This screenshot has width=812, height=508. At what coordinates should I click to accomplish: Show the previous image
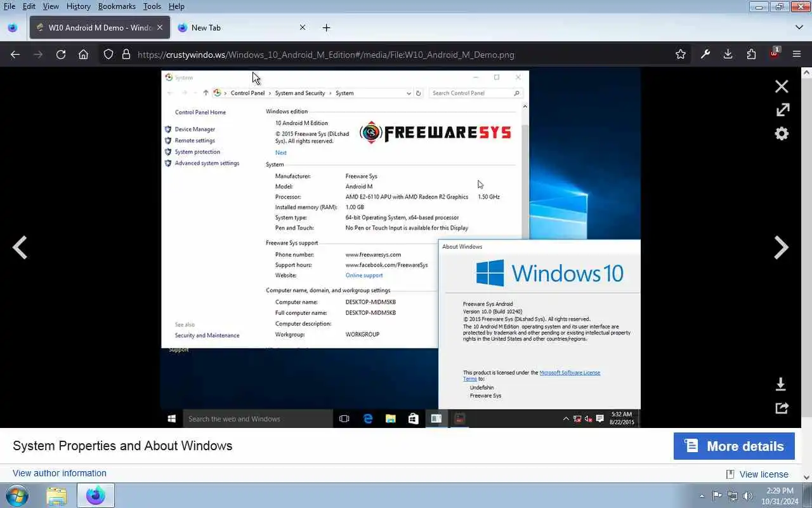[20, 247]
